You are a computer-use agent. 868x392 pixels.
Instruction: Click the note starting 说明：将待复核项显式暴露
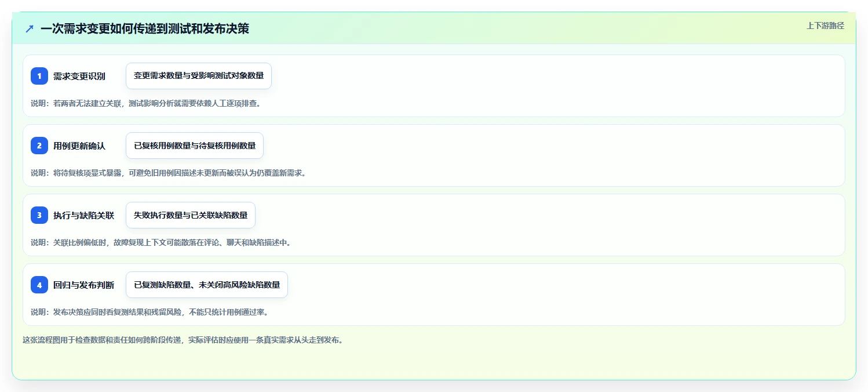[x=168, y=173]
